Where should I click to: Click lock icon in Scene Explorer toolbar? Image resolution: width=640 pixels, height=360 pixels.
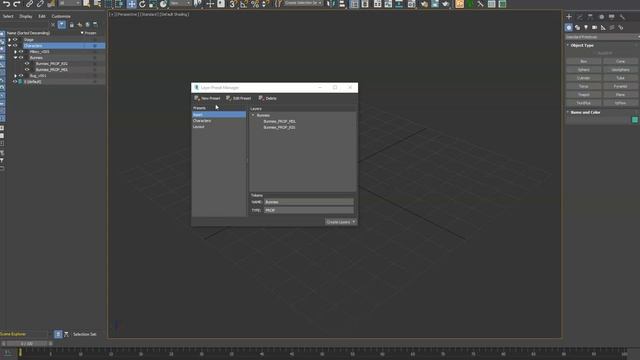[x=71, y=25]
